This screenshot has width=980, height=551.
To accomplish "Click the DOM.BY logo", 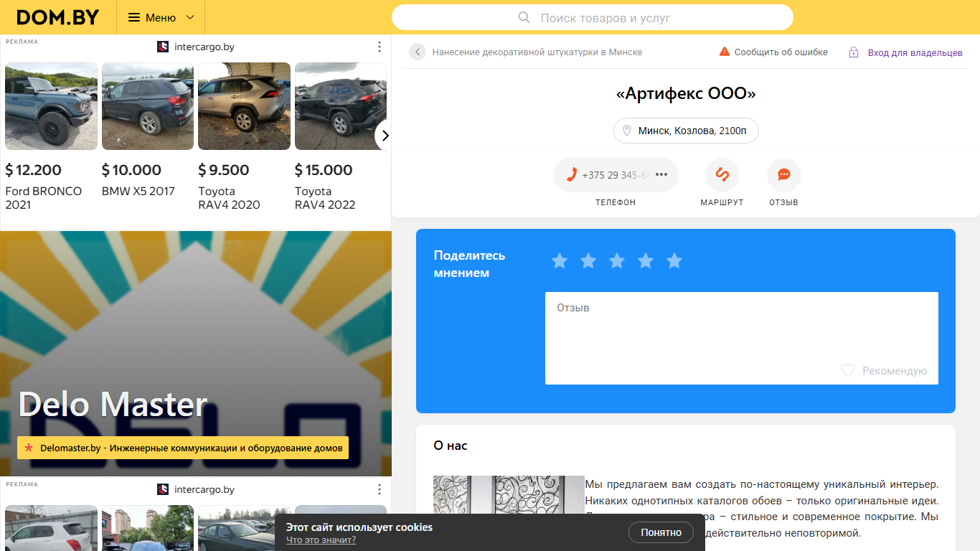I will (57, 17).
